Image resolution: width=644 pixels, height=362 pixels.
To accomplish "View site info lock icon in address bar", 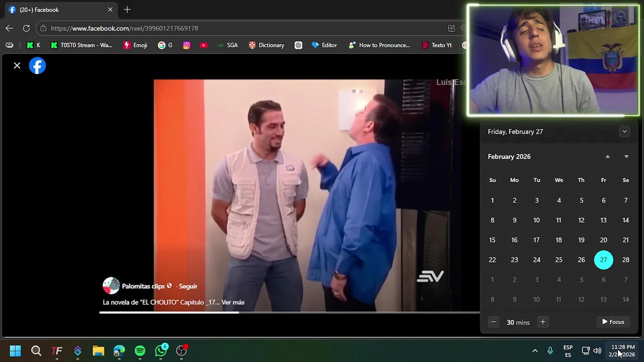I will pyautogui.click(x=43, y=28).
